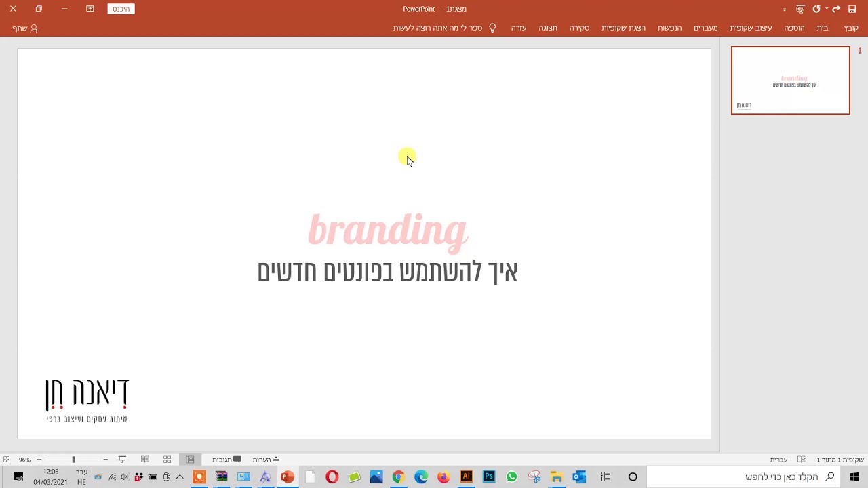Screen dimensions: 868x488
Task: Select slide 1 thumbnail in the slide panel
Action: click(x=790, y=80)
